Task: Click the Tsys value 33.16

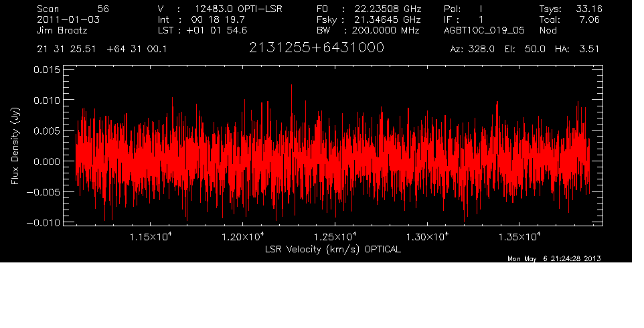Action: point(589,9)
